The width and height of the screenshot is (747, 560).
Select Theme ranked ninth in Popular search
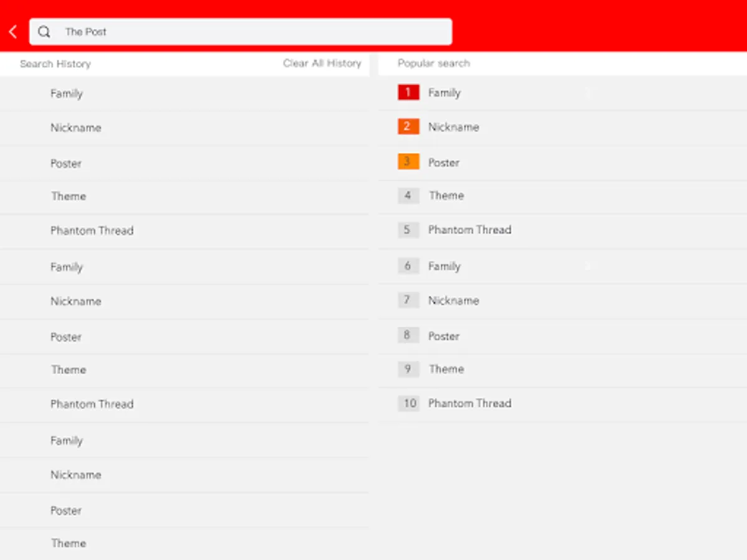click(446, 369)
